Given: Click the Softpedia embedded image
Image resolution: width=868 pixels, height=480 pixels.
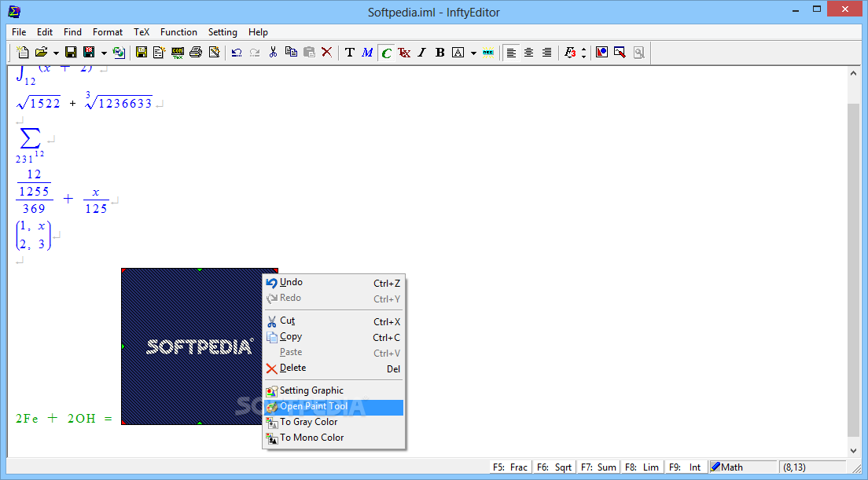Looking at the screenshot, I should point(200,346).
